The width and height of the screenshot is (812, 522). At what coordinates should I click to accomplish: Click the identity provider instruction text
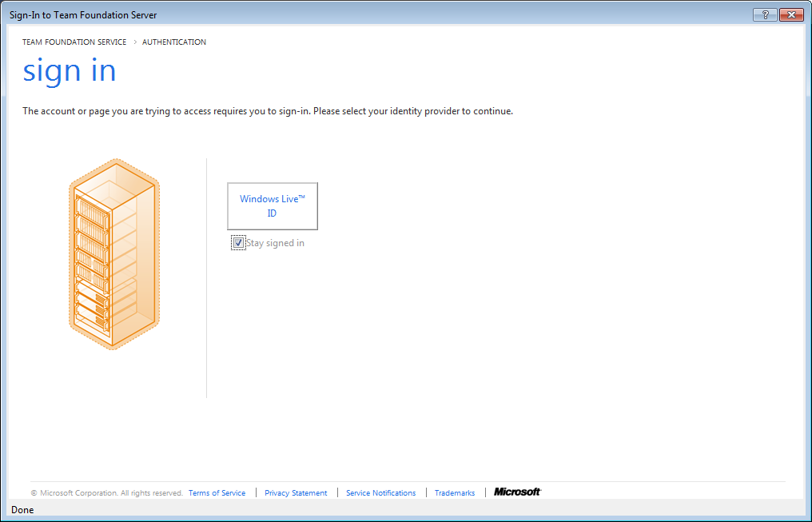[x=267, y=111]
